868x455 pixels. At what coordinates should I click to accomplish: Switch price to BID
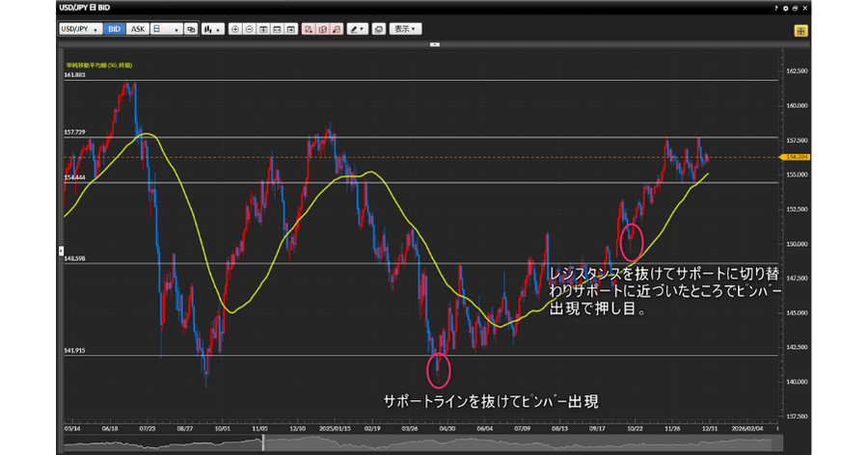point(115,30)
